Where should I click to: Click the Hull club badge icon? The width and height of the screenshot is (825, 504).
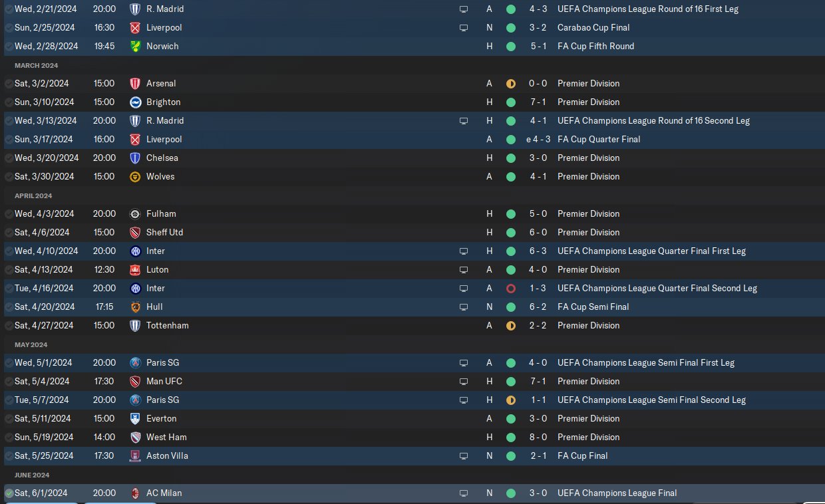click(x=135, y=307)
